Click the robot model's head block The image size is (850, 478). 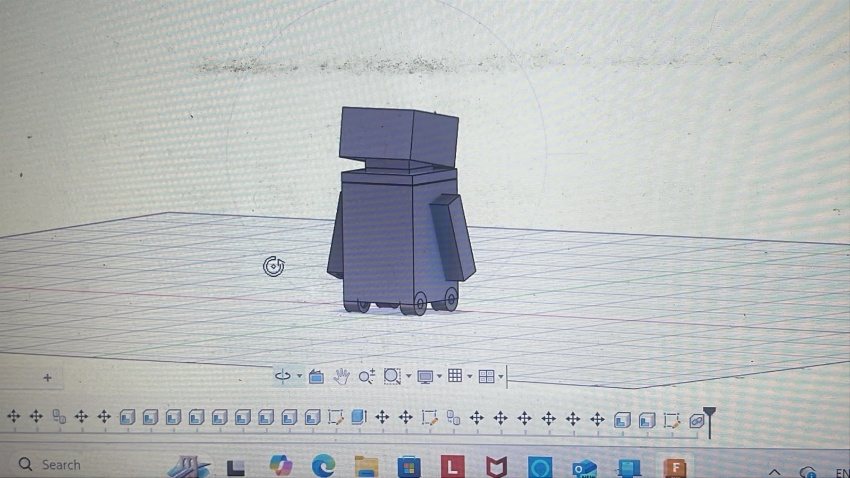pos(398,135)
